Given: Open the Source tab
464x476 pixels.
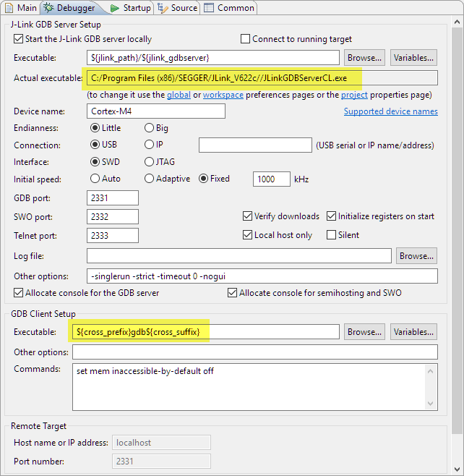Looking at the screenshot, I should coord(178,7).
